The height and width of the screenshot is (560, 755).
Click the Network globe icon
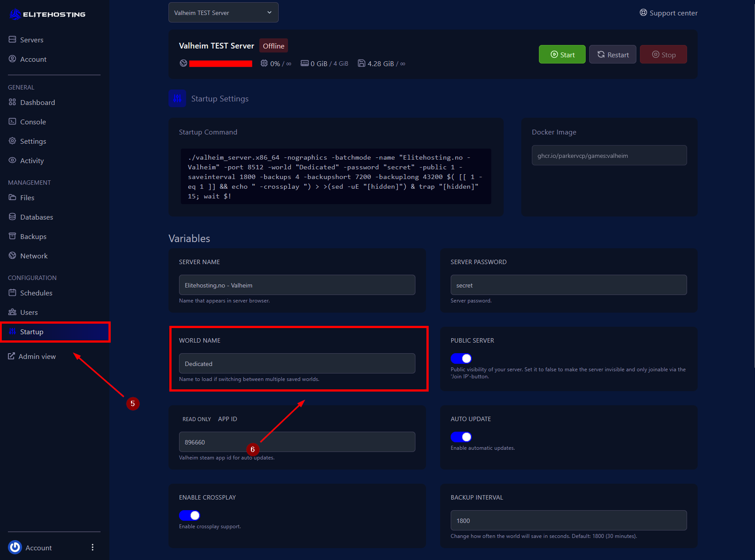12,256
